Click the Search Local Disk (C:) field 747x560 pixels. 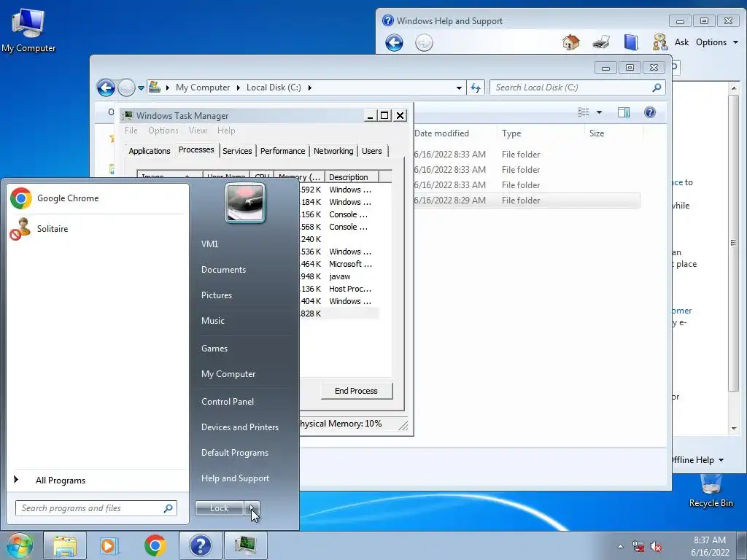coord(578,87)
